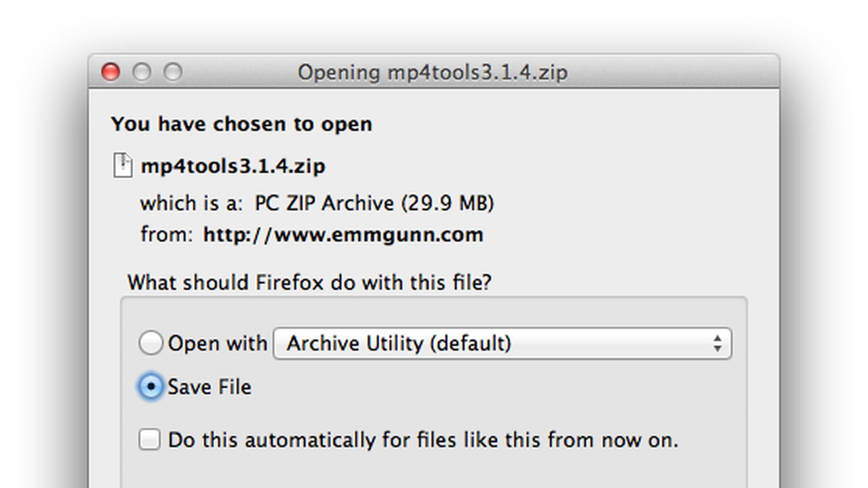Click the Open with label text
Screen dimensions: 868x488
217,343
